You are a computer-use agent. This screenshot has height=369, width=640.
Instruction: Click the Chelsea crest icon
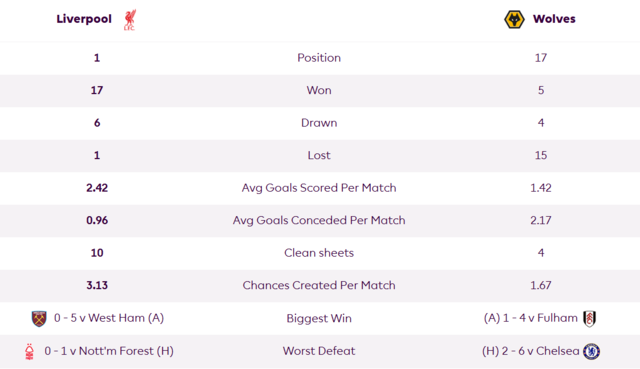[591, 351]
